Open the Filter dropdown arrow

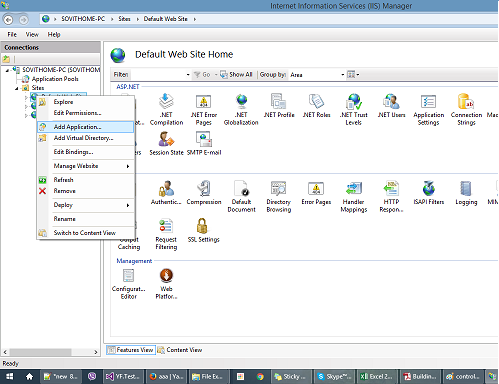[188, 75]
